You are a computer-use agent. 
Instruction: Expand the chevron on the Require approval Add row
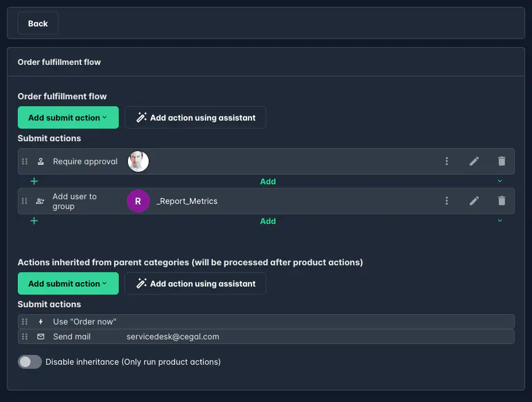499,180
